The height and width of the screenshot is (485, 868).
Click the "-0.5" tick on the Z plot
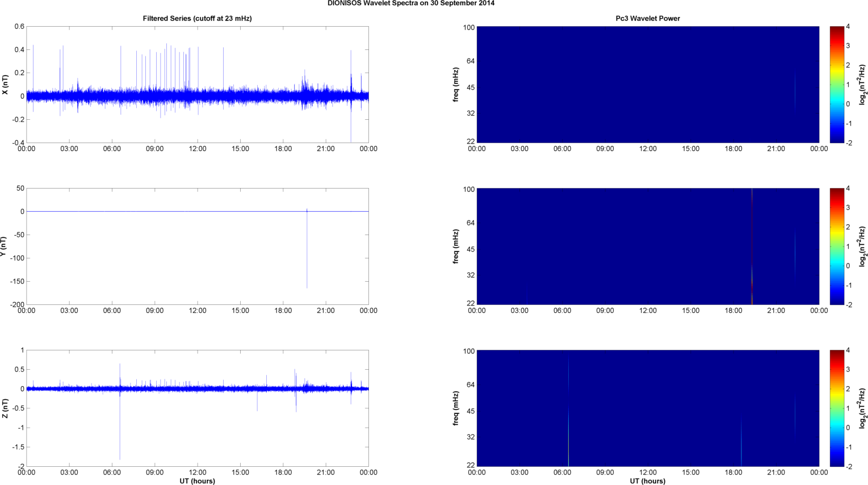(x=18, y=409)
